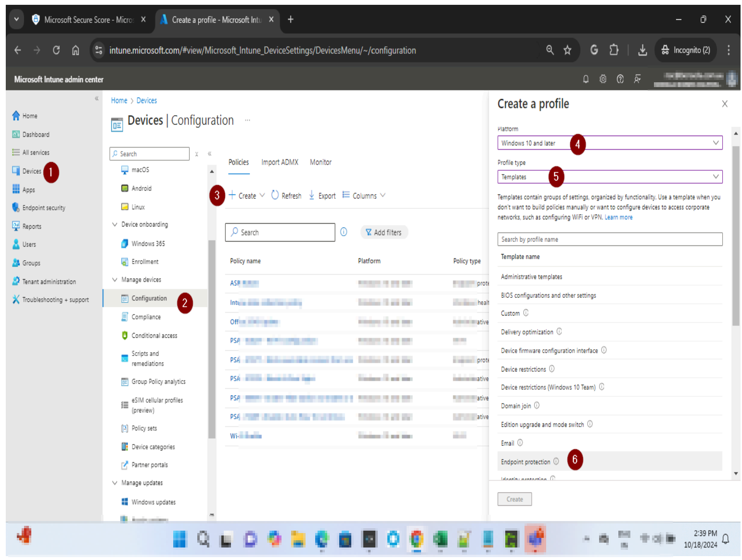Click the Create button at panel bottom

(x=514, y=499)
